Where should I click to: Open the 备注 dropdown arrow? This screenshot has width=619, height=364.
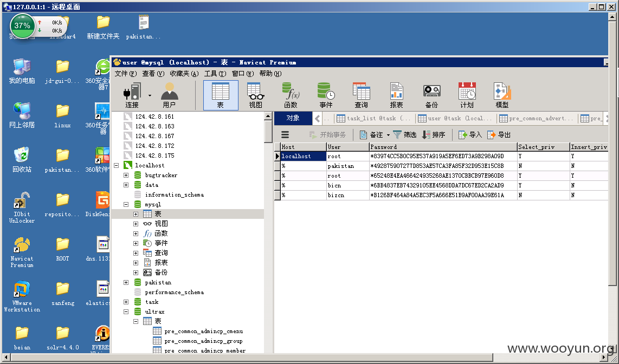coord(388,135)
